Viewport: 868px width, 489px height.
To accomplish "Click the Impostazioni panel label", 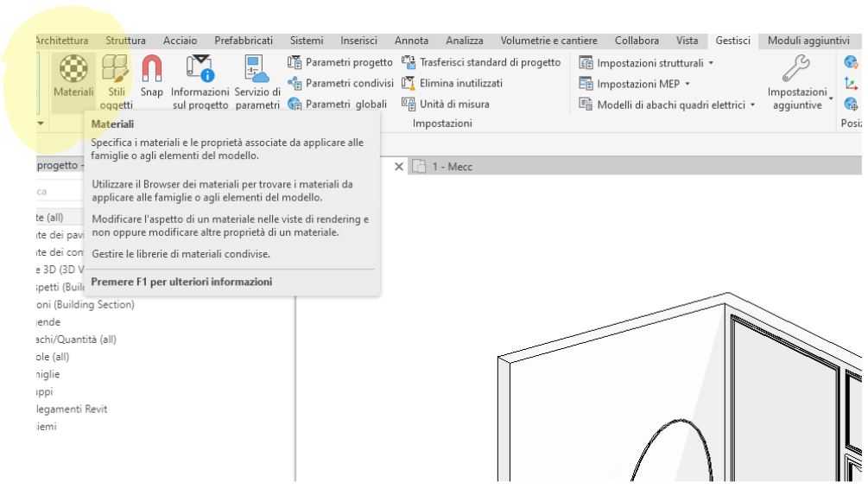I will (x=442, y=124).
